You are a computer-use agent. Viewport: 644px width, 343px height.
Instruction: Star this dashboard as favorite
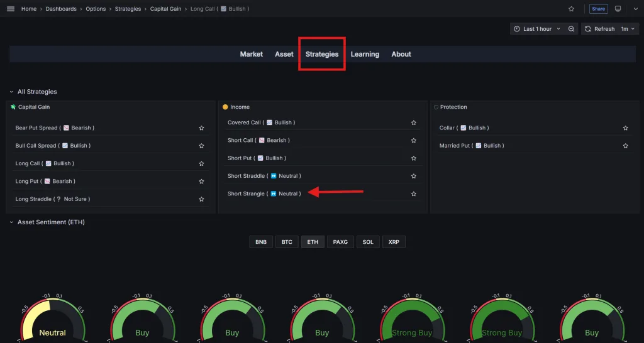click(x=571, y=9)
